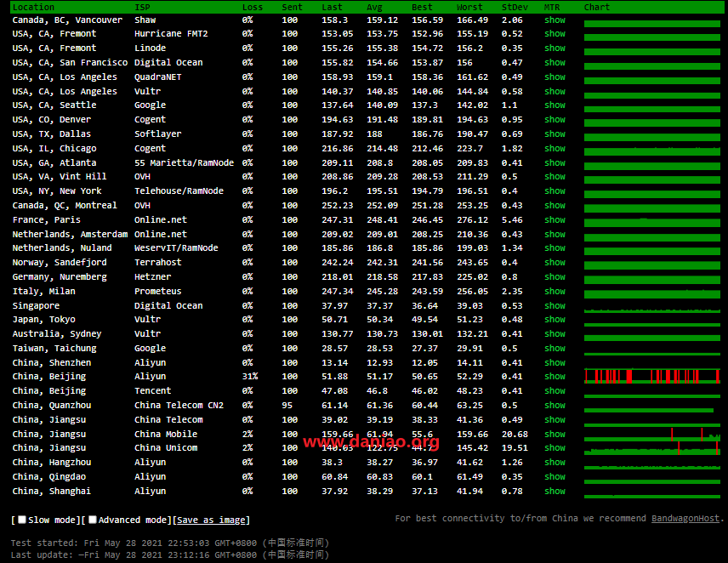728x563 pixels.
Task: Show MTR for Los Angeles QuadraNET
Action: (x=555, y=77)
